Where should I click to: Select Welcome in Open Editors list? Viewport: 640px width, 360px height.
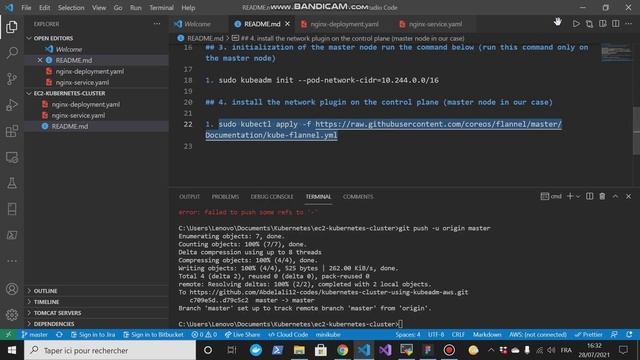(69, 49)
